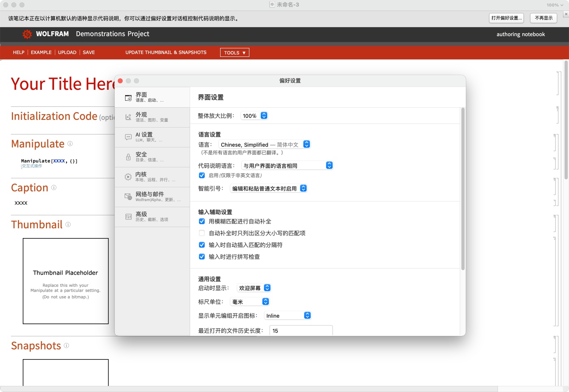The width and height of the screenshot is (569, 392).
Task: Select the 内核 kernel gear icon
Action: pos(128,177)
